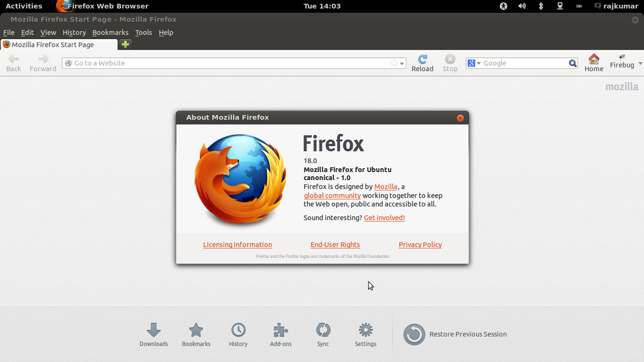The height and width of the screenshot is (362, 644).
Task: Open Sync from the start page
Action: [323, 335]
